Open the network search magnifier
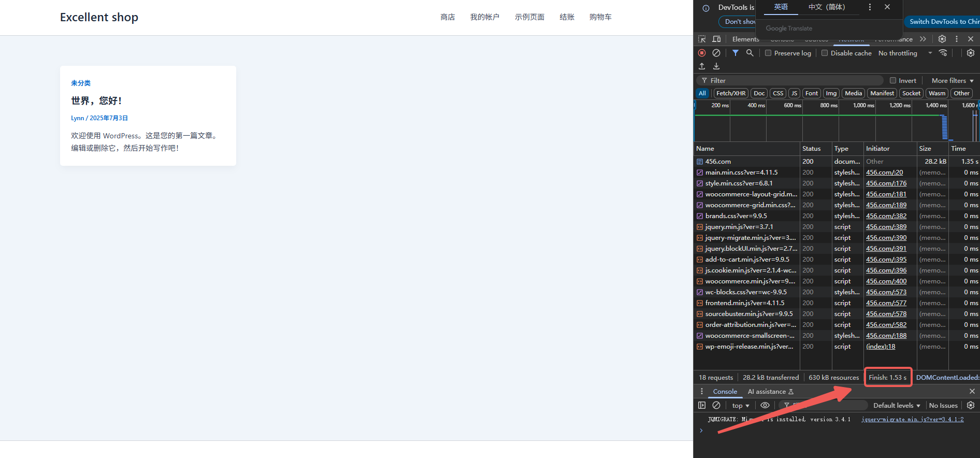The image size is (980, 458). tap(750, 53)
